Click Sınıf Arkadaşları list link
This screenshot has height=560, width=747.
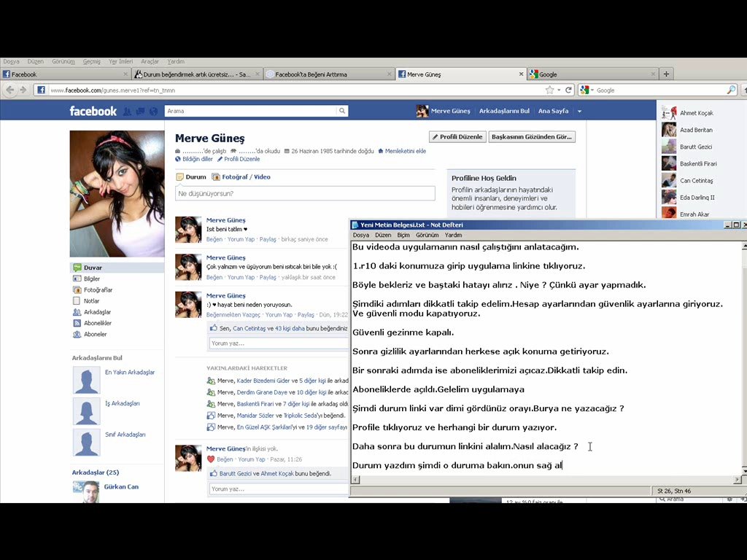tap(125, 435)
